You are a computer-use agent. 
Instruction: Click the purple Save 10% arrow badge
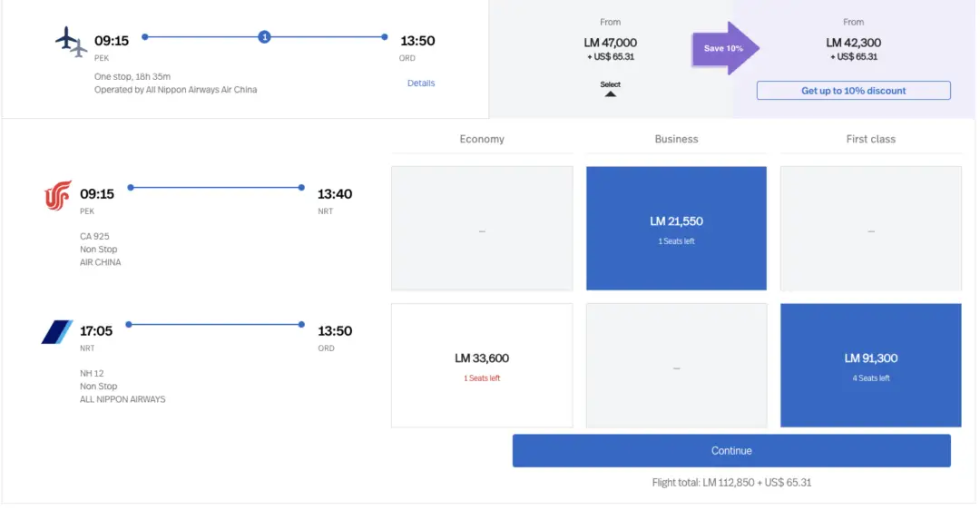tap(724, 48)
